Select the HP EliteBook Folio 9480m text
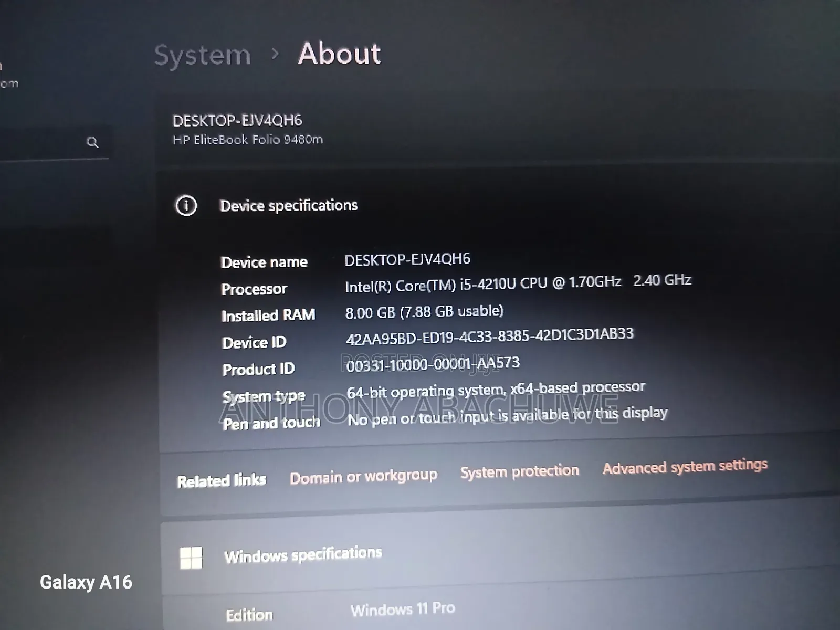The height and width of the screenshot is (630, 840). pyautogui.click(x=248, y=140)
